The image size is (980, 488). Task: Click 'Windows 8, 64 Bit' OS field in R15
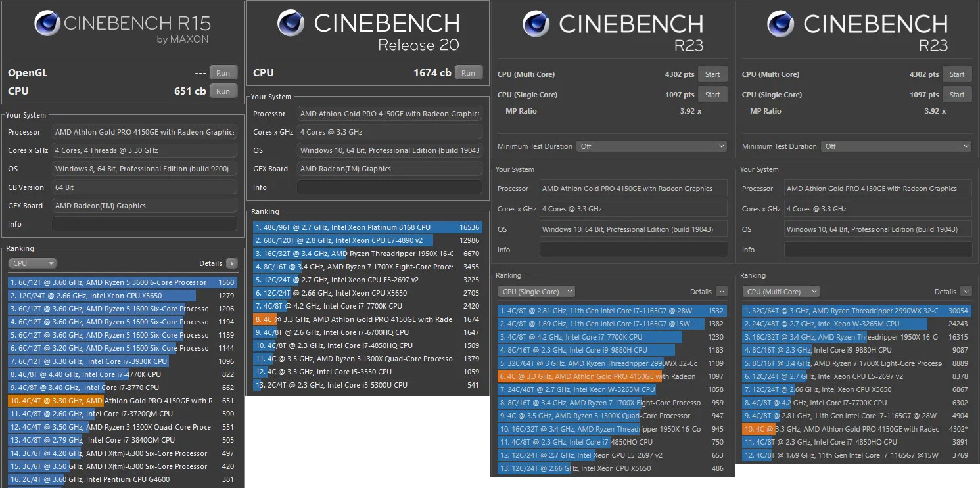(x=144, y=169)
